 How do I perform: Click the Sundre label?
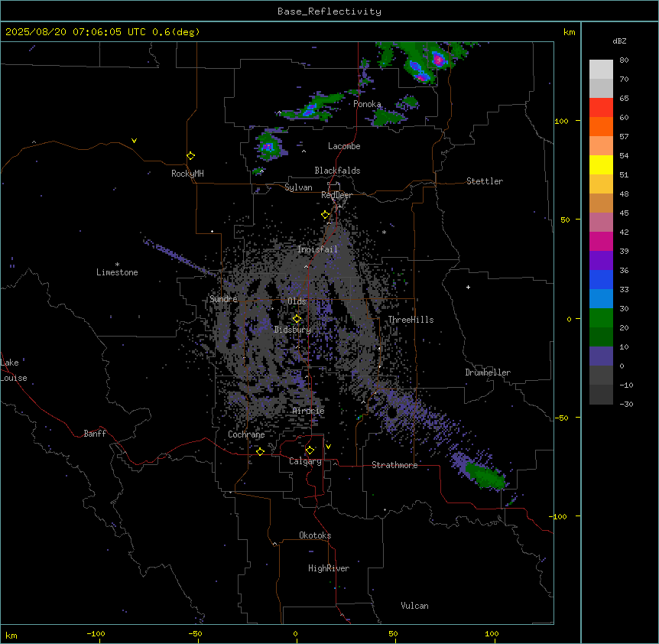click(x=223, y=299)
